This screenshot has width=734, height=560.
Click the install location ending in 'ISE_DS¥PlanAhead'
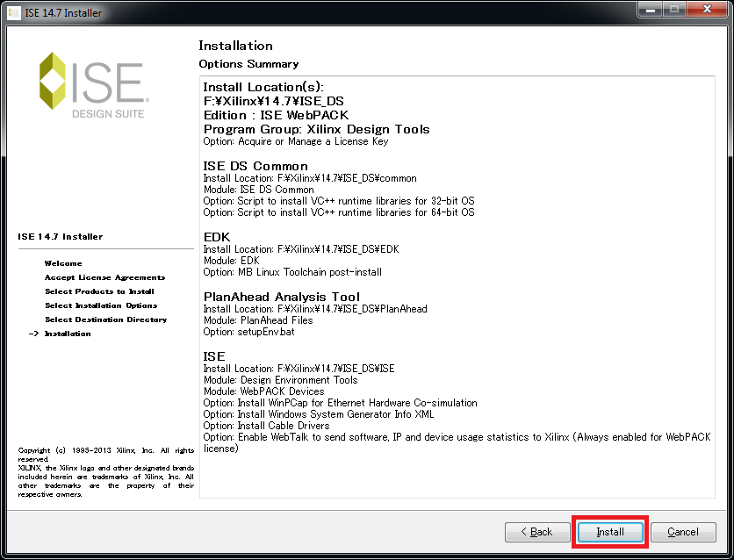[315, 309]
